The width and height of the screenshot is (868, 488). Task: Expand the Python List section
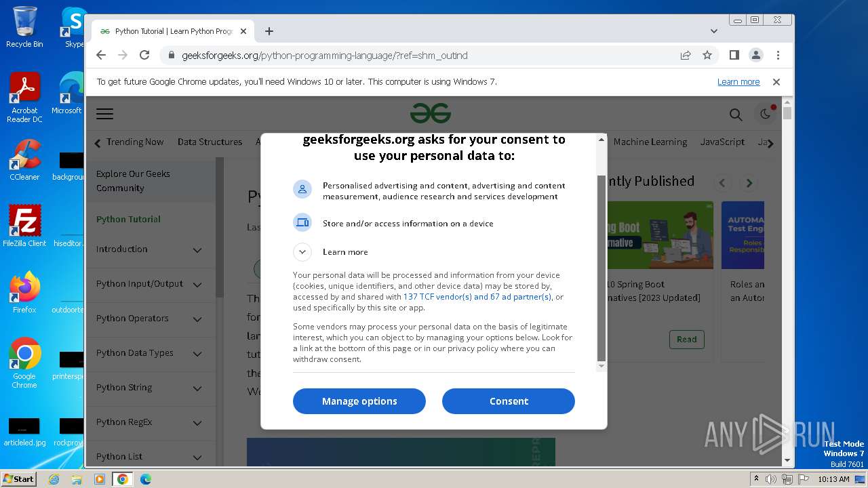(x=197, y=457)
